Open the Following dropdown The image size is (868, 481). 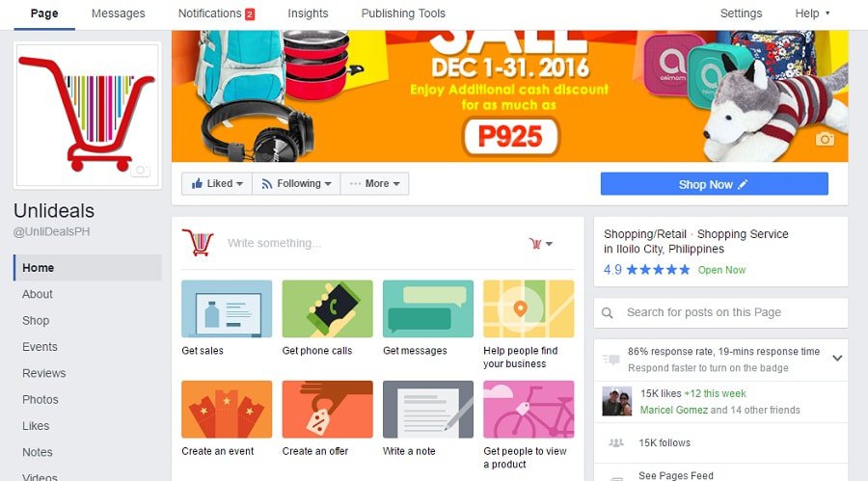(296, 184)
